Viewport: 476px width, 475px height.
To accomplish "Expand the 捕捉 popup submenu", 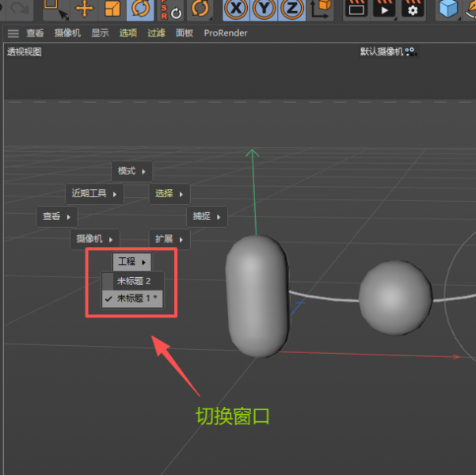I will pos(207,216).
